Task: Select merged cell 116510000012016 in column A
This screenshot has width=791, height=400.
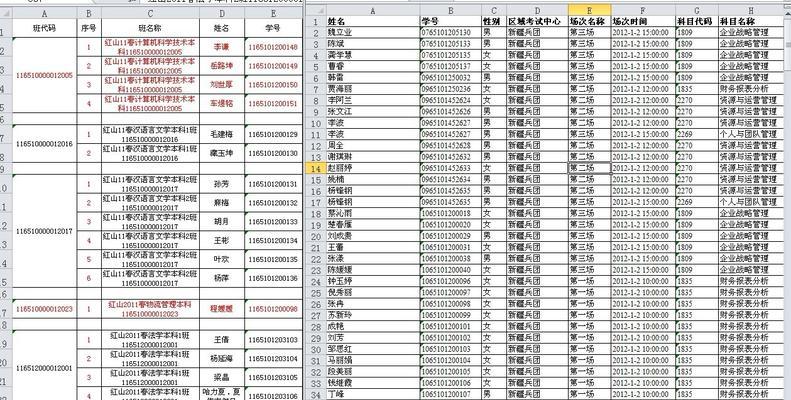Action: (x=44, y=144)
